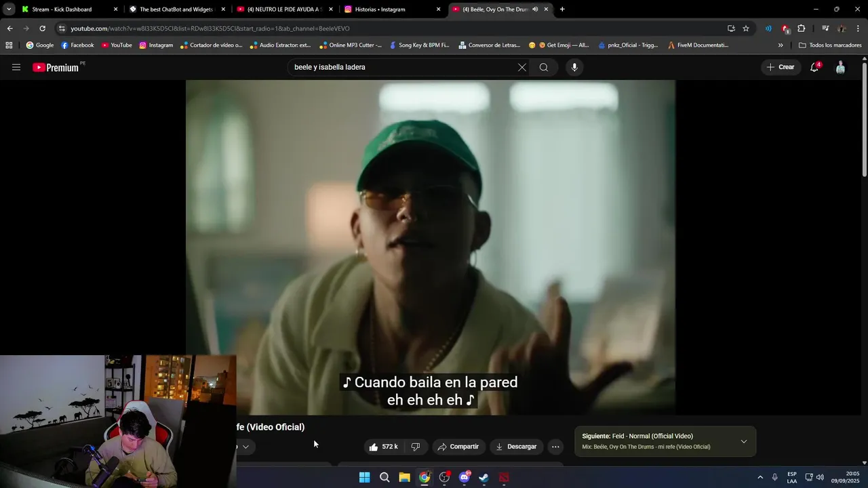The width and height of the screenshot is (868, 488).
Task: Click the video player area
Action: [x=431, y=247]
